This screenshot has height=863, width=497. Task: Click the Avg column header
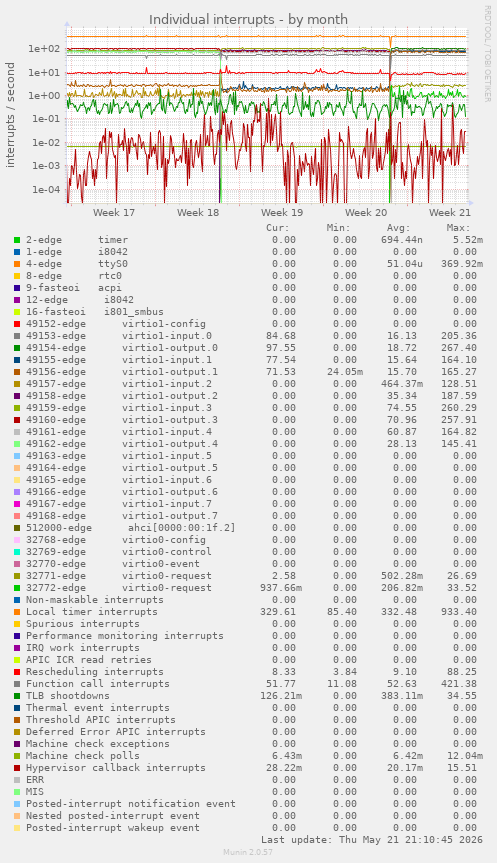coord(398,228)
